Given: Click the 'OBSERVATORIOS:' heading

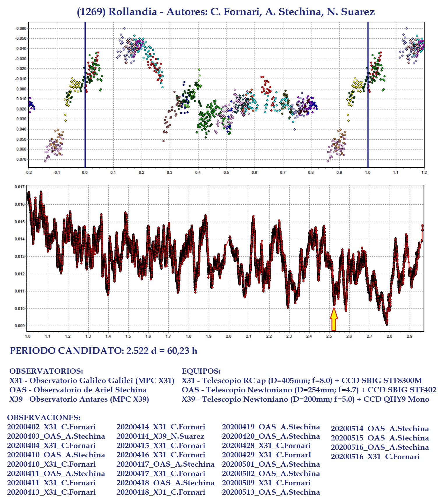Looking at the screenshot, I should [x=46, y=371].
